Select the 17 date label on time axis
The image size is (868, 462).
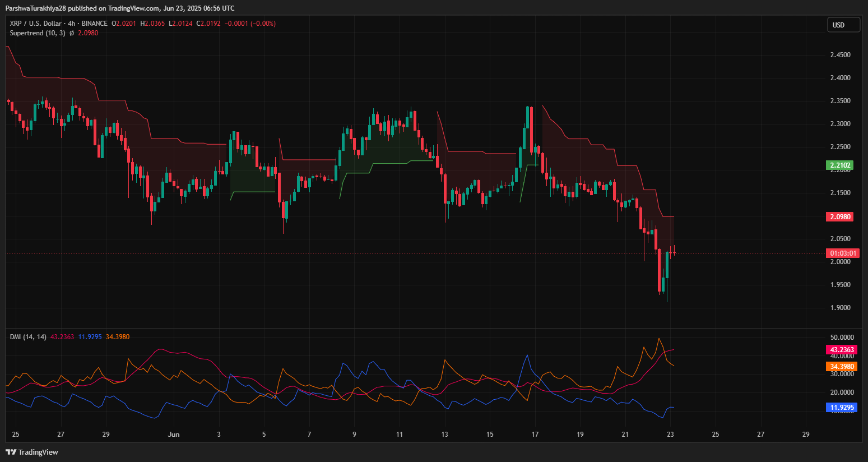tap(535, 434)
